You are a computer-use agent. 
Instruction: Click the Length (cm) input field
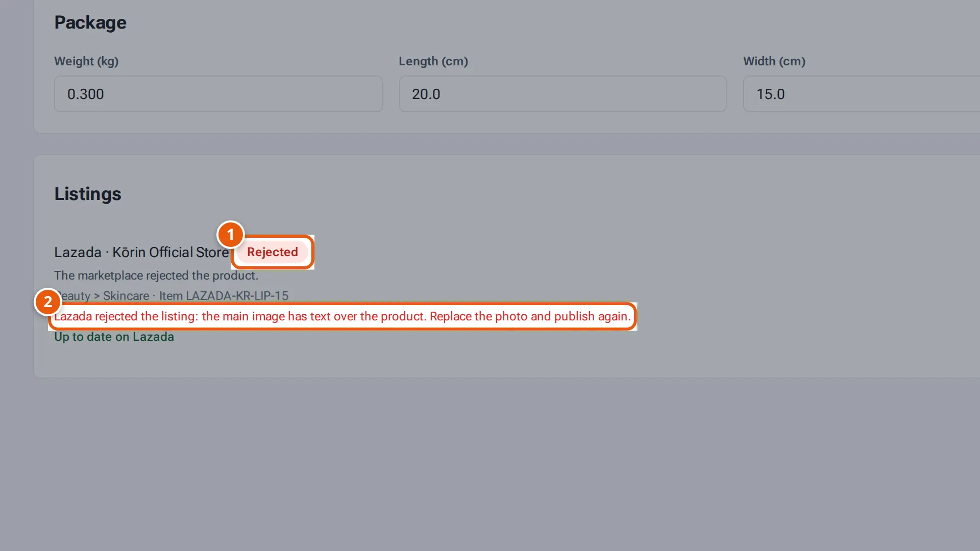[x=562, y=94]
